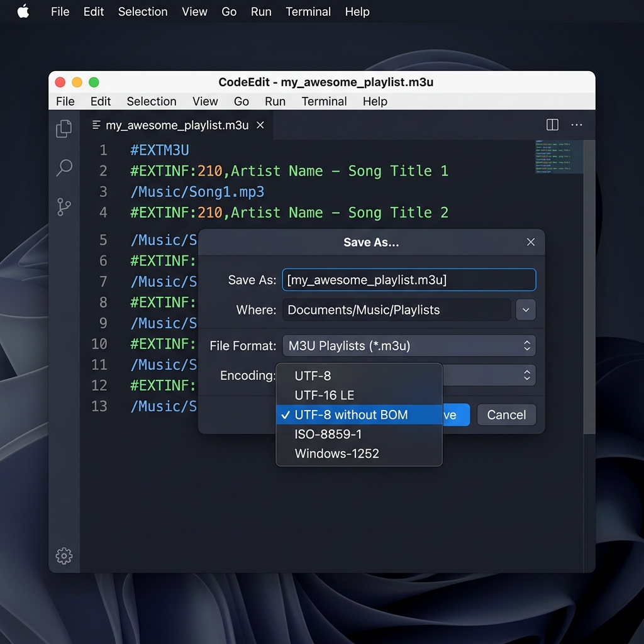Click the split editor icon
This screenshot has width=644, height=644.
pos(552,125)
